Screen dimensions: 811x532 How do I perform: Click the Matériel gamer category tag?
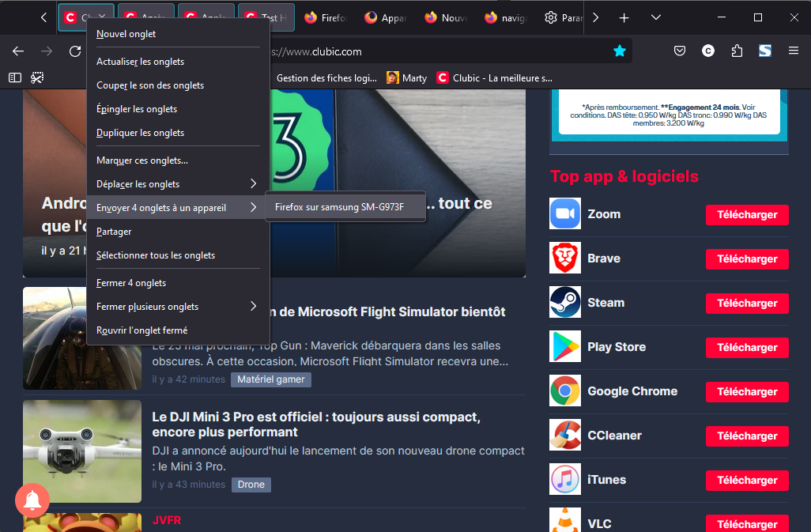coord(270,379)
